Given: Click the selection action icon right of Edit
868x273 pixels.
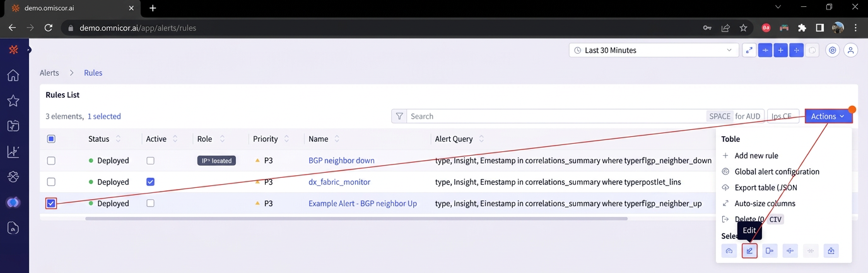Looking at the screenshot, I should 770,251.
